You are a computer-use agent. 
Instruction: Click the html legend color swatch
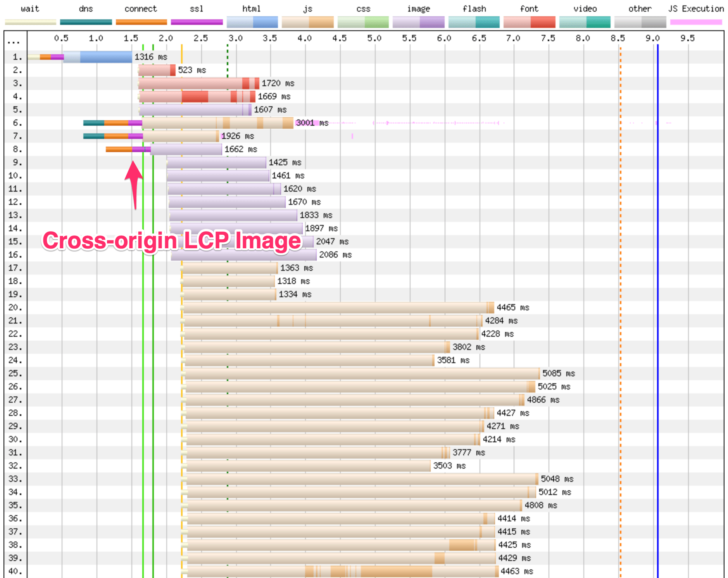(252, 22)
